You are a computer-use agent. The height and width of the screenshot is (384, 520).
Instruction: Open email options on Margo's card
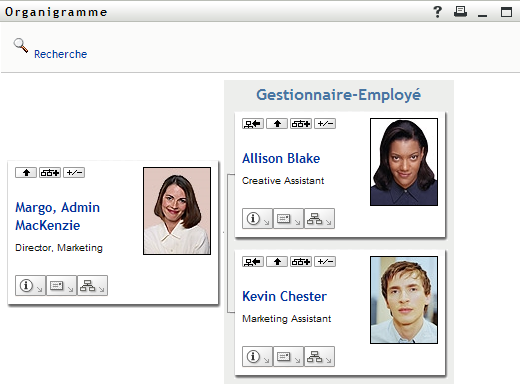coord(61,286)
